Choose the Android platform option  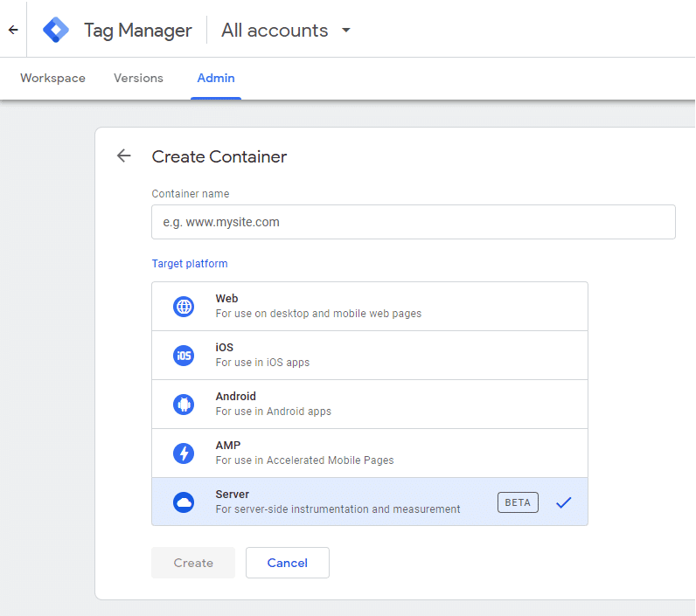pyautogui.click(x=369, y=404)
